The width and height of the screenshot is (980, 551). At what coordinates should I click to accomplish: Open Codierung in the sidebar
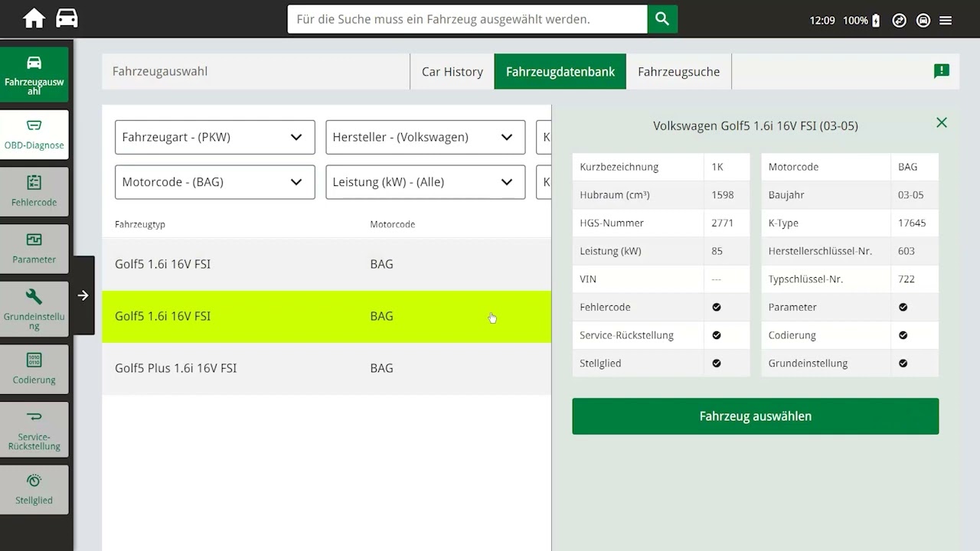34,369
